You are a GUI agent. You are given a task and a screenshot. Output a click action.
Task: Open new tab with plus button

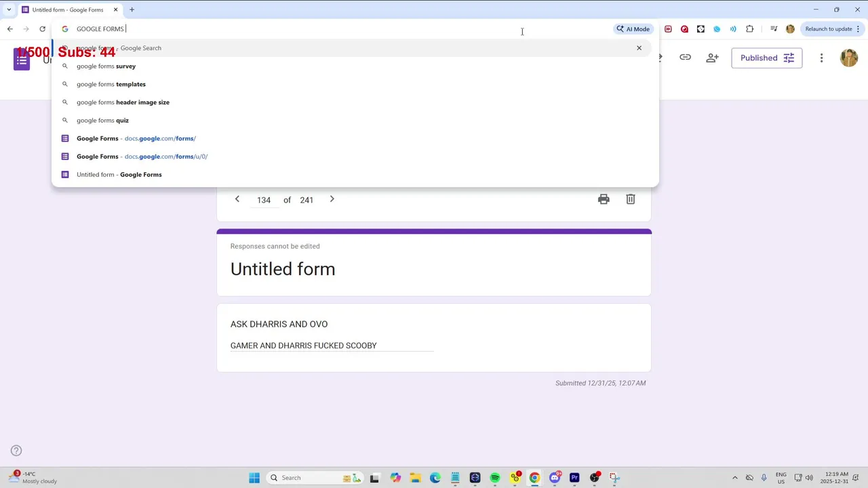pyautogui.click(x=132, y=9)
